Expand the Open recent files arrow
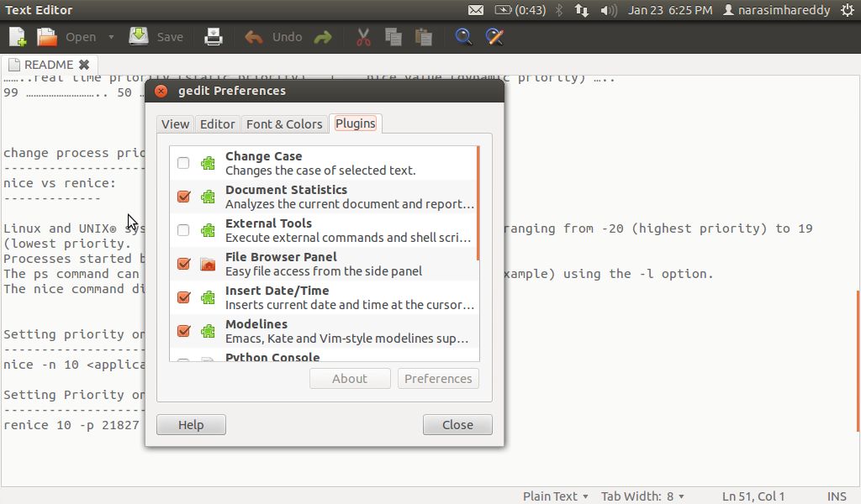Image resolution: width=861 pixels, height=504 pixels. point(111,37)
